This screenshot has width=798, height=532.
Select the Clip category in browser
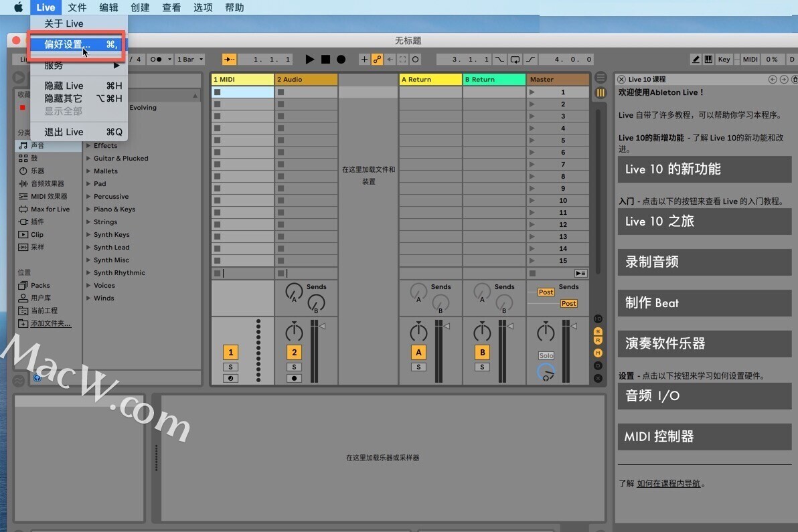(x=37, y=235)
